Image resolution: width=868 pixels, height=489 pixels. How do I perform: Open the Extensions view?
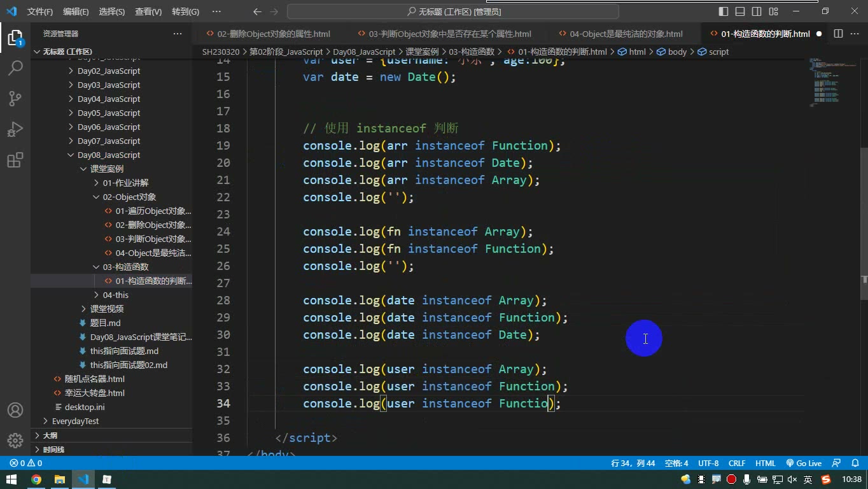[x=15, y=160]
